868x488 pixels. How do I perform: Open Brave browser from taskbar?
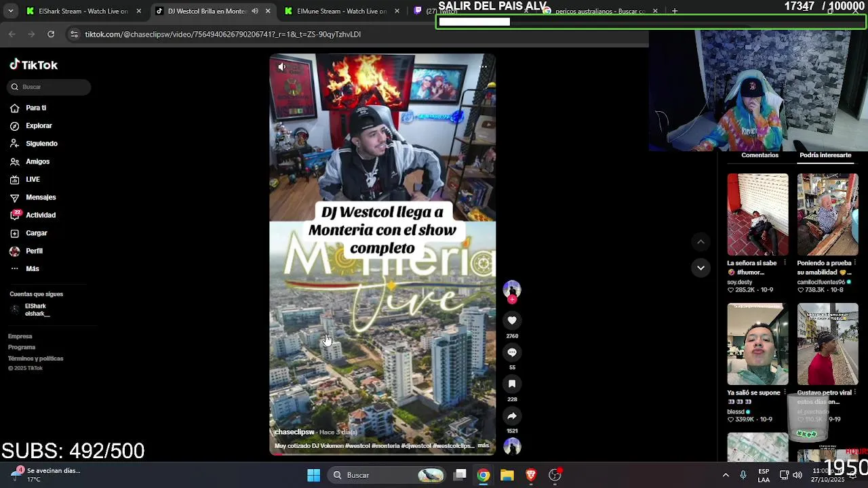531,475
